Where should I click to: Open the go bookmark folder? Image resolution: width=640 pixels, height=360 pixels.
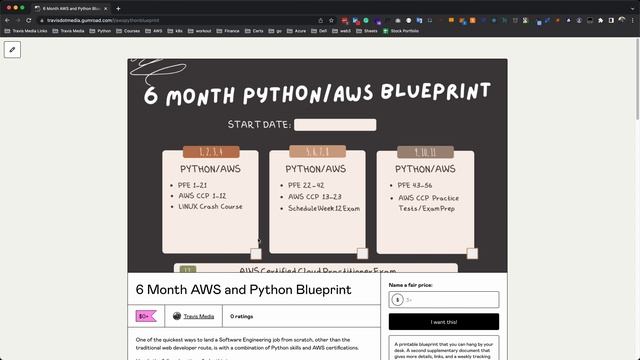[x=275, y=31]
